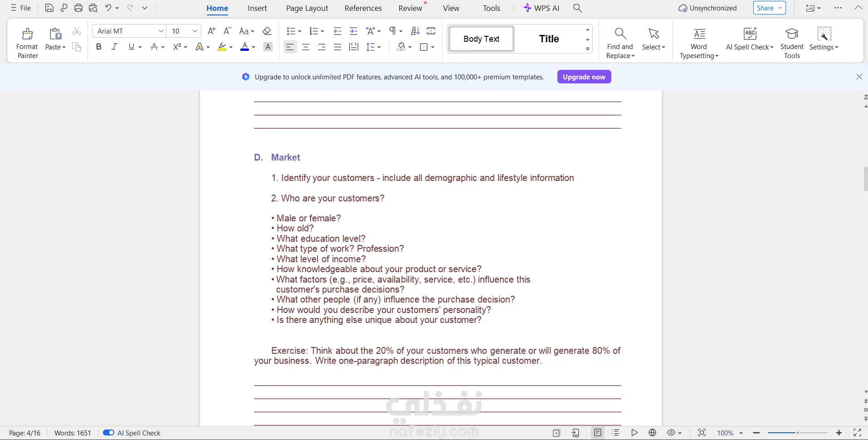
Task: Open the font name dropdown Arial MT
Action: coord(161,31)
